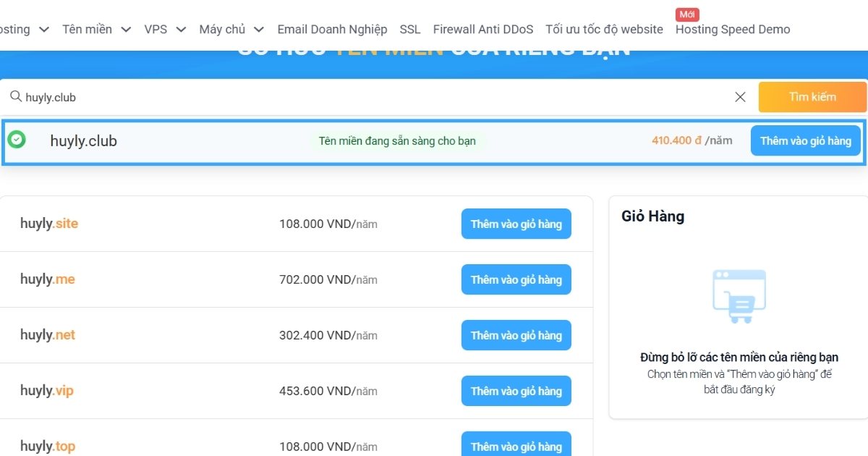Expand the Hosting dropdown chevron
Viewport: 868px width, 456px height.
43,30
